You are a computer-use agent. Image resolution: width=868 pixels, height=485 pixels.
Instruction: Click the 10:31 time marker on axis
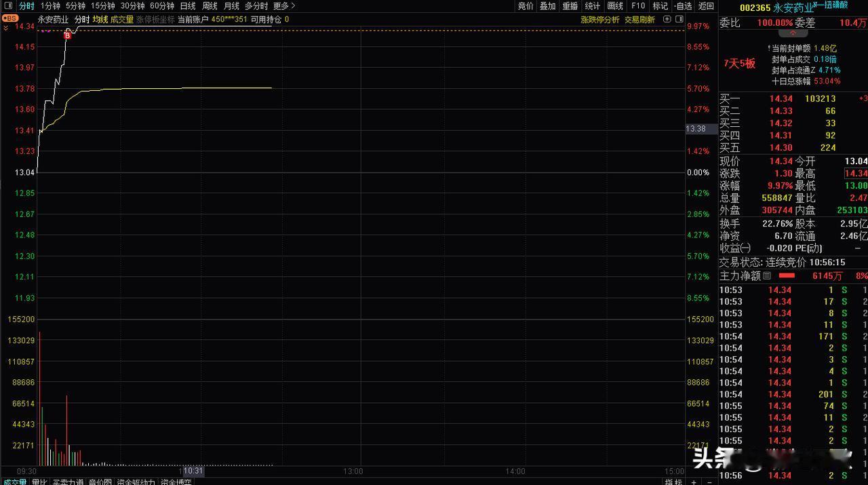point(193,470)
